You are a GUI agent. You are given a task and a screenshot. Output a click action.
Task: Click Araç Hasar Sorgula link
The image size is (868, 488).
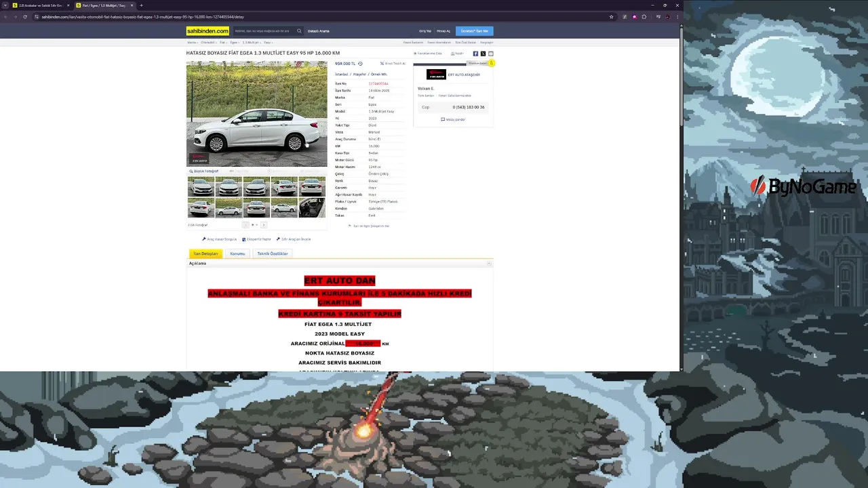(220, 239)
